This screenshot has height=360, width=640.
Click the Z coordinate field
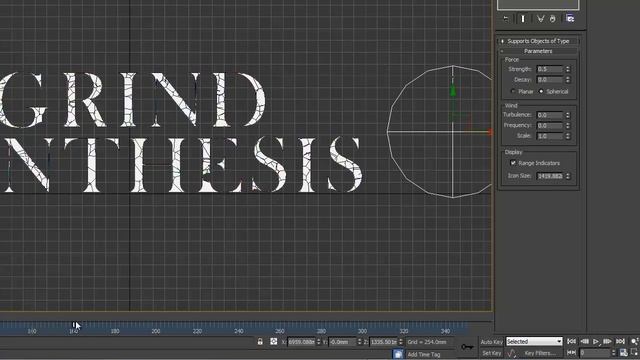tap(383, 342)
